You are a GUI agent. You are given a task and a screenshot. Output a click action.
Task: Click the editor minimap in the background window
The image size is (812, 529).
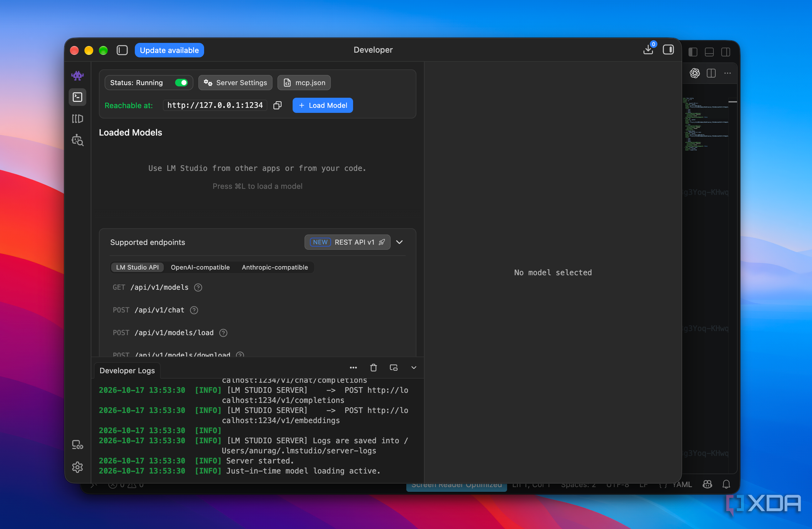point(706,125)
